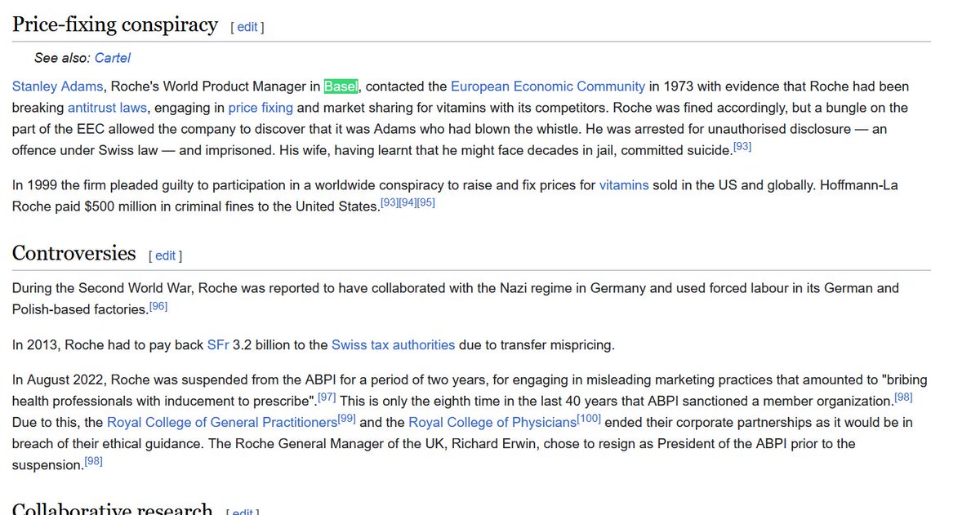980x515 pixels.
Task: Jump to citation 99 reference
Action: point(346,419)
